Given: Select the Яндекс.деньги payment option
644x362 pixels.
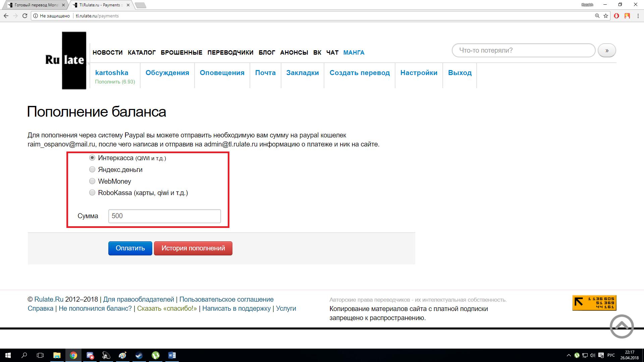Looking at the screenshot, I should 92,170.
